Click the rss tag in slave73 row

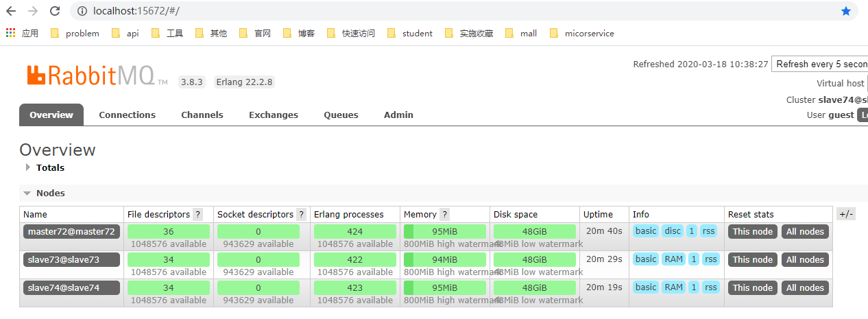pyautogui.click(x=710, y=259)
